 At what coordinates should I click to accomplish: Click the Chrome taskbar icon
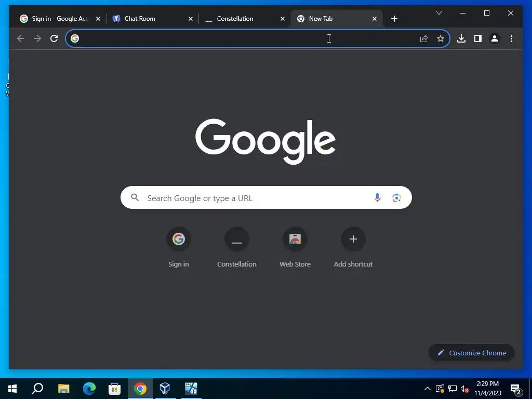pyautogui.click(x=140, y=389)
